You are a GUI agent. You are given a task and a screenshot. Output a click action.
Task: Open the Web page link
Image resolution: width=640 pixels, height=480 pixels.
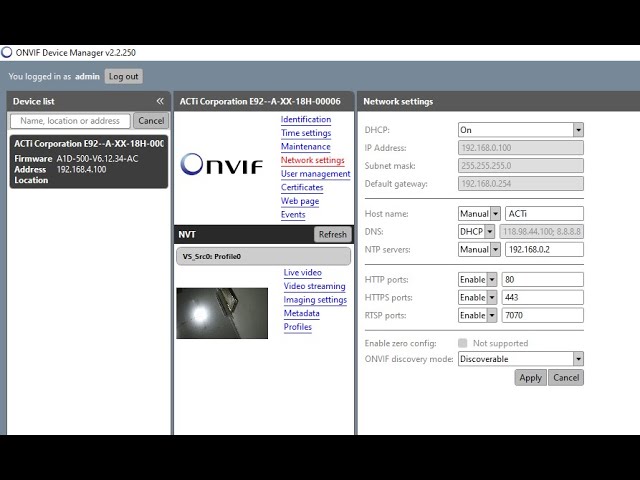(300, 201)
